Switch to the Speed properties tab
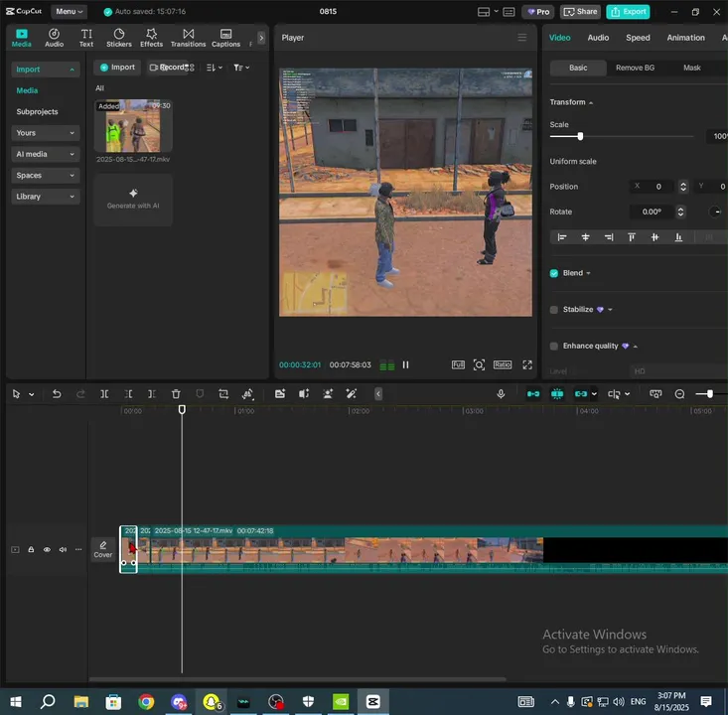Viewport: 728px width, 715px height. (638, 38)
